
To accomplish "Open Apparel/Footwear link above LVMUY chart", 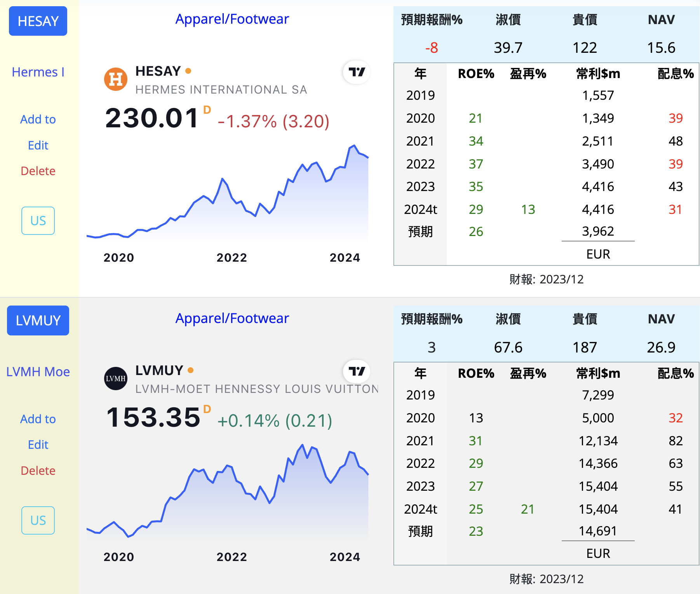I will pos(232,318).
